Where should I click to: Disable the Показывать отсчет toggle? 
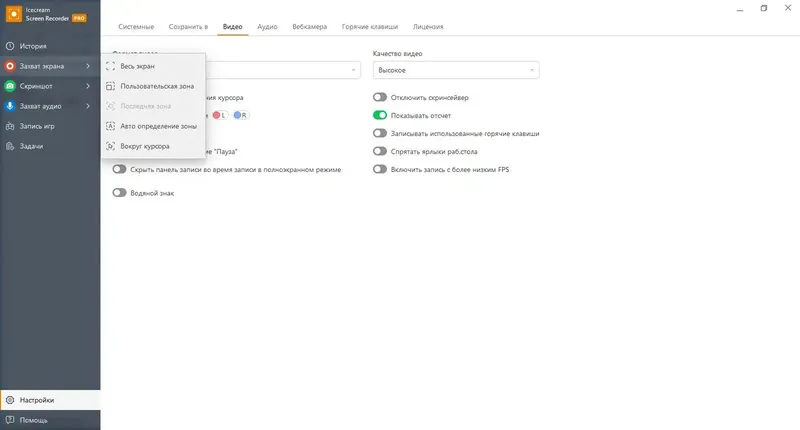380,115
